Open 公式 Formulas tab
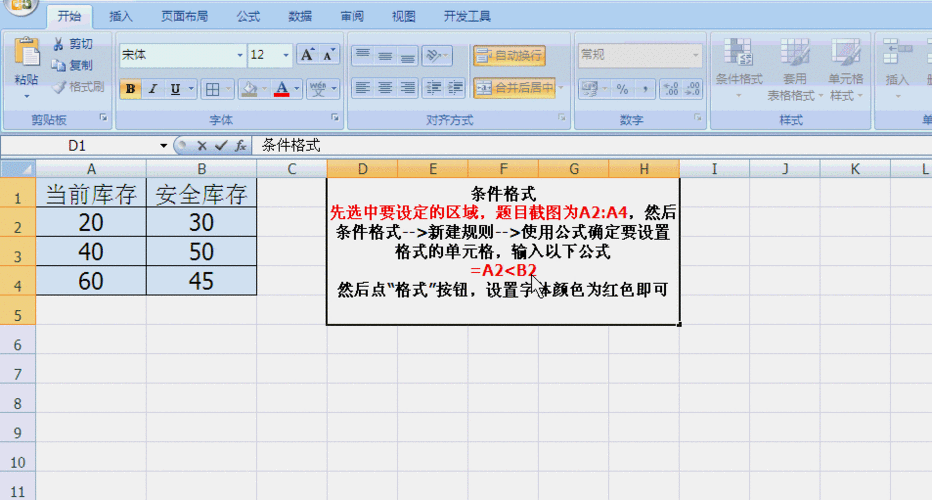The image size is (932, 500). tap(248, 16)
